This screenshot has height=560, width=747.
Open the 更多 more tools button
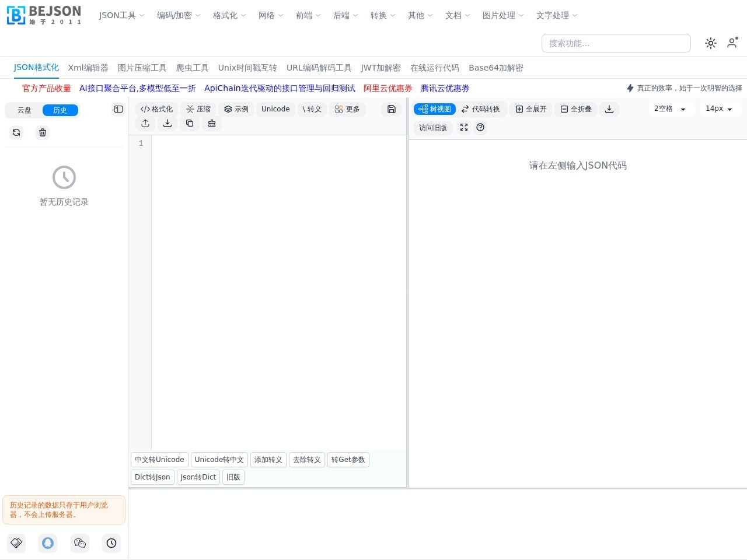tap(347, 109)
